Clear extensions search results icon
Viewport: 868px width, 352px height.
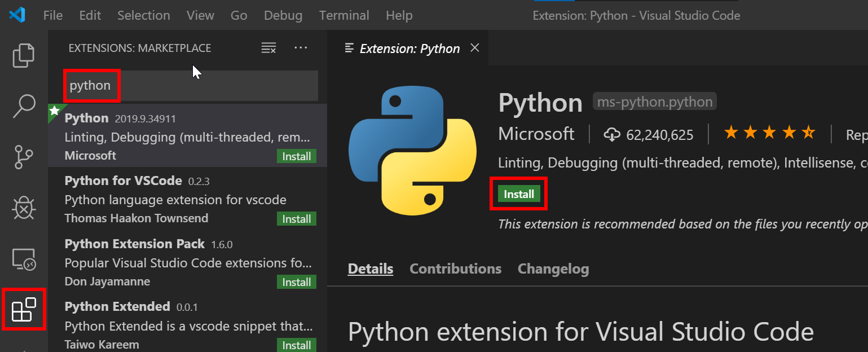268,48
